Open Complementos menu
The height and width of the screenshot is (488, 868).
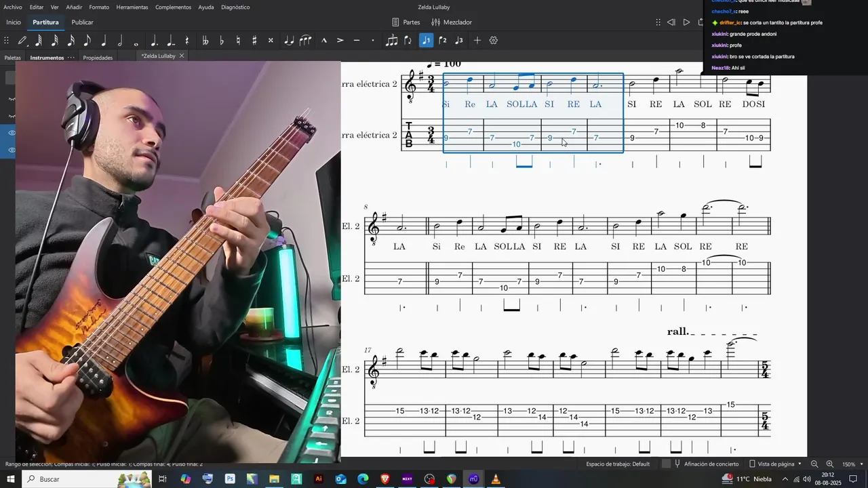click(x=173, y=7)
